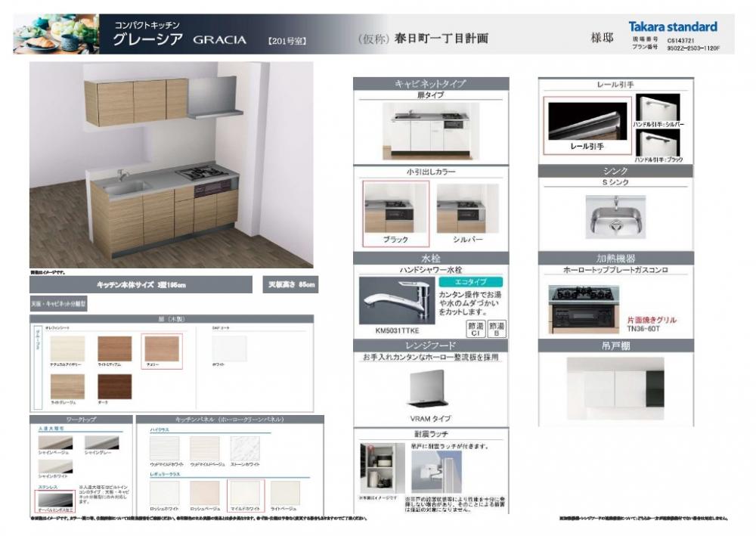Select the 節湯 C1 badge icon

476,328
